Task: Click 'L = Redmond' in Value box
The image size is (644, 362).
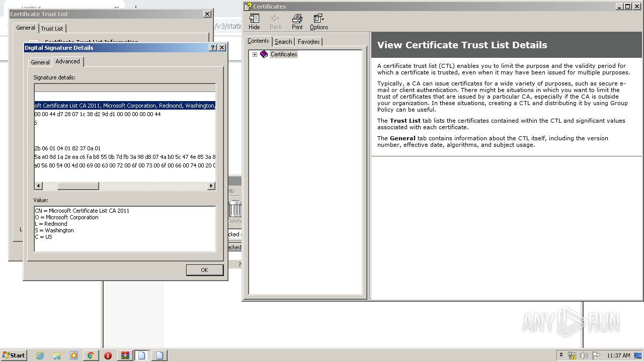Action: pyautogui.click(x=51, y=224)
